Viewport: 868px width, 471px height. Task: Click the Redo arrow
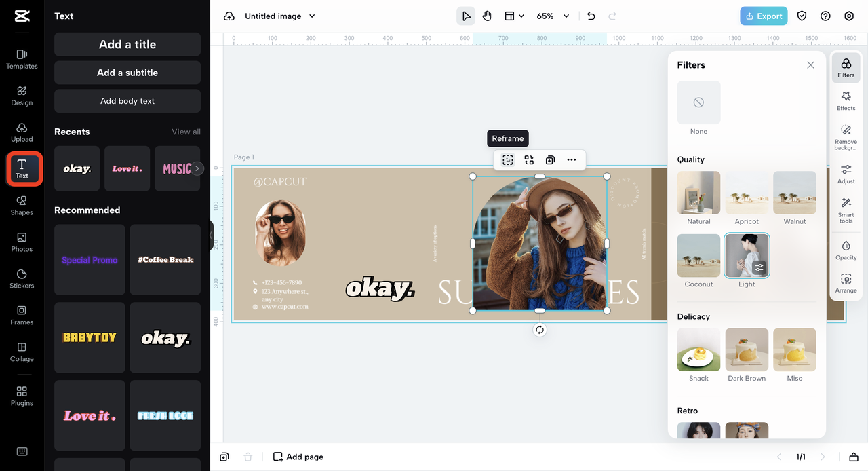point(612,16)
